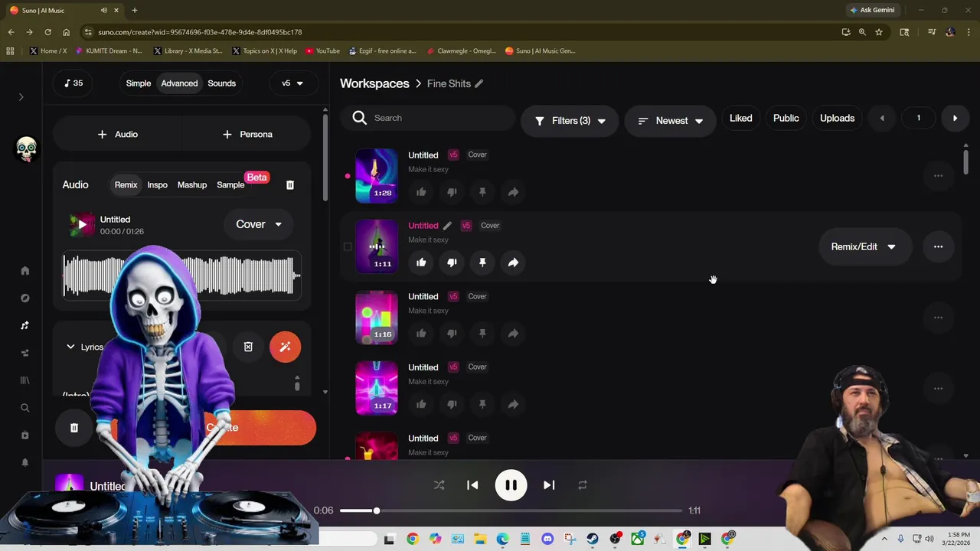Image resolution: width=980 pixels, height=551 pixels.
Task: Select the Inspo audio tab
Action: [157, 184]
